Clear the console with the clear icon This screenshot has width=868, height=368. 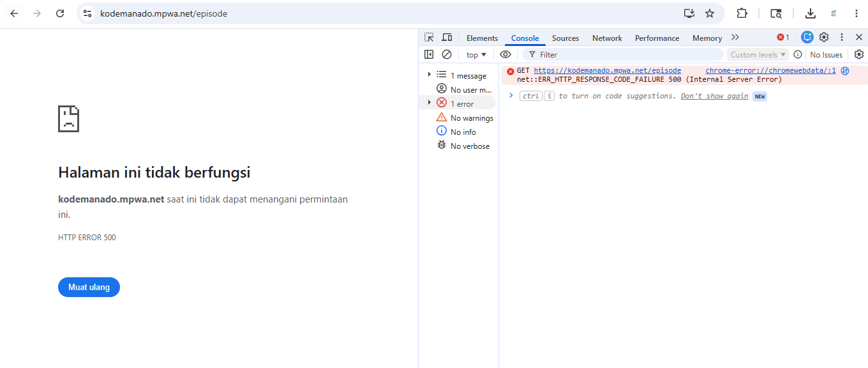(447, 54)
